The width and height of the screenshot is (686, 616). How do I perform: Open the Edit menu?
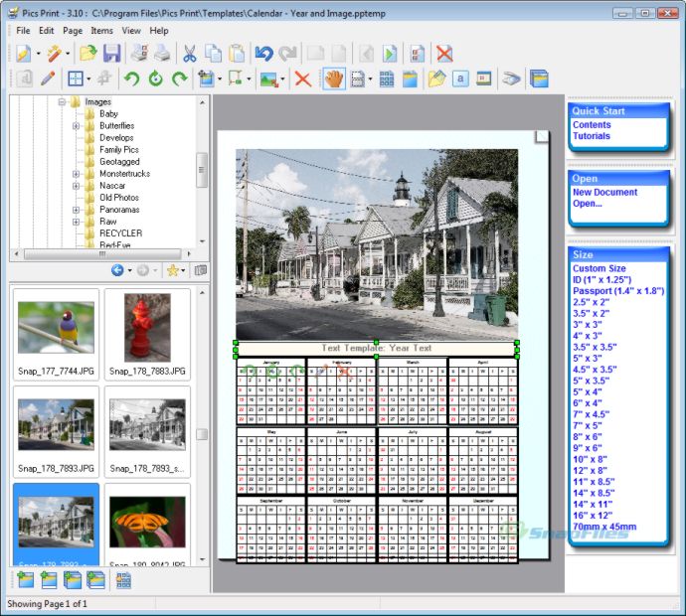click(x=47, y=31)
